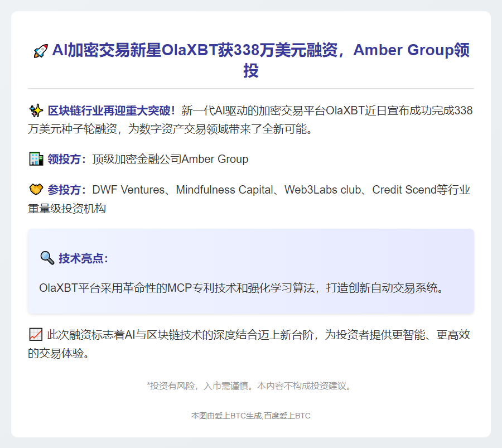Click the rocket emoji in the title
The width and height of the screenshot is (502, 448).
(41, 51)
